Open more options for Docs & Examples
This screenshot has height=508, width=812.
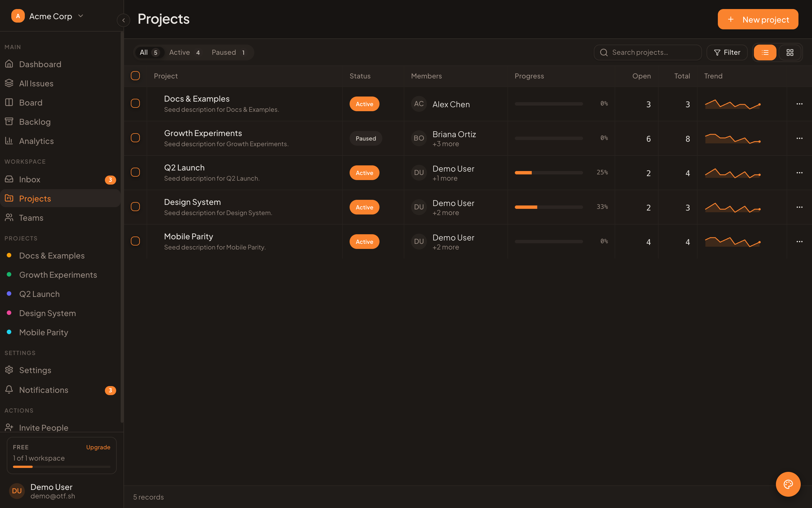click(800, 104)
